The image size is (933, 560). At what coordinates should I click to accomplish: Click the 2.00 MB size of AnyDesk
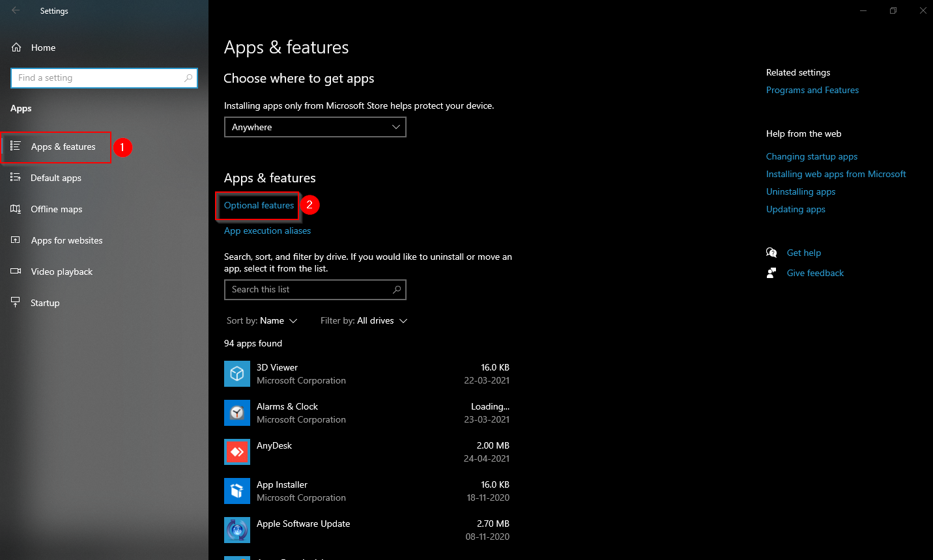(493, 445)
